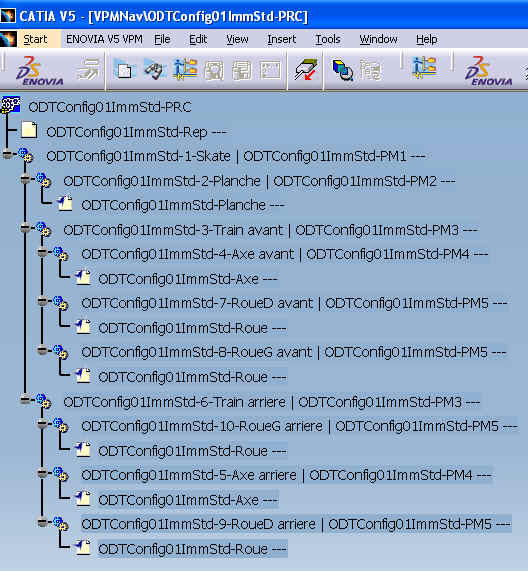Open the Tools menu

pyautogui.click(x=328, y=39)
